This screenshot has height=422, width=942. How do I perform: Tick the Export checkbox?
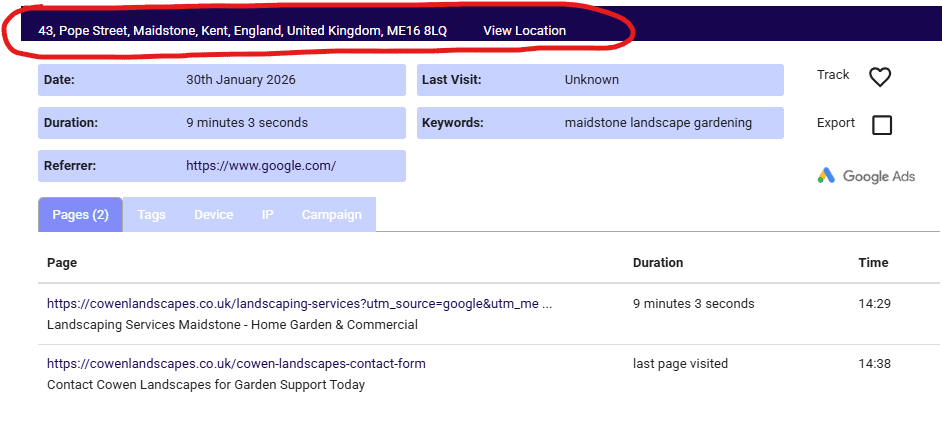point(882,125)
